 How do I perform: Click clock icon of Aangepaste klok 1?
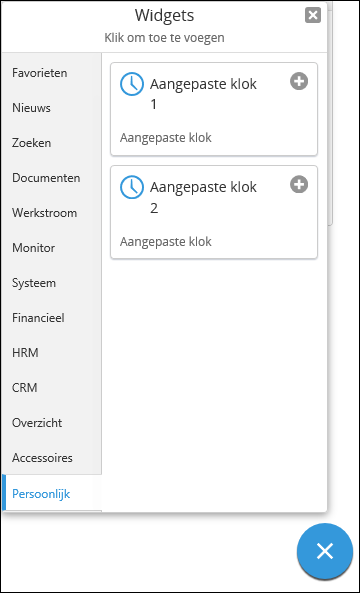click(132, 84)
